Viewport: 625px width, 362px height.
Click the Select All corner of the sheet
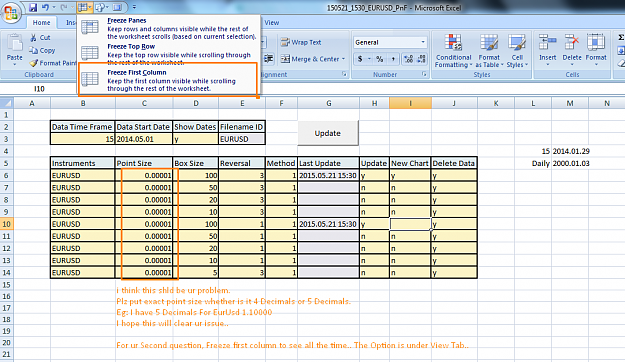(x=6, y=103)
